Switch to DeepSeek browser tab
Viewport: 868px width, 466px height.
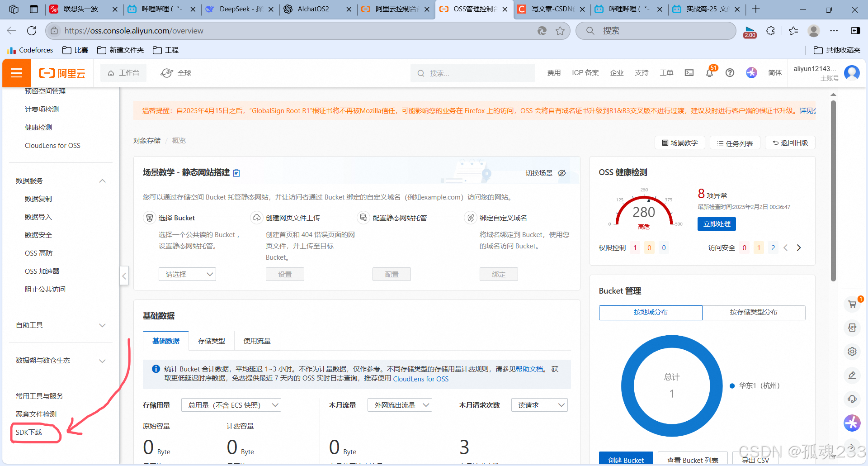[240, 9]
